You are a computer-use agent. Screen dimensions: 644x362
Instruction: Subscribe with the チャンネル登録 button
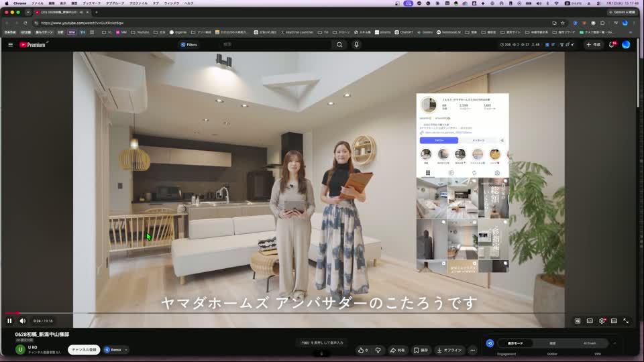coord(84,350)
